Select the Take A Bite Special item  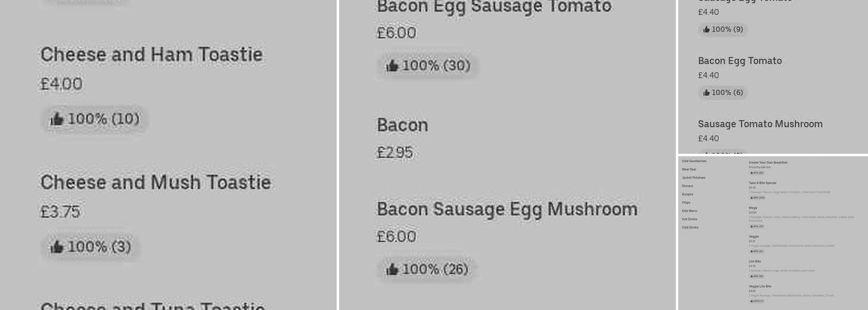(x=762, y=183)
